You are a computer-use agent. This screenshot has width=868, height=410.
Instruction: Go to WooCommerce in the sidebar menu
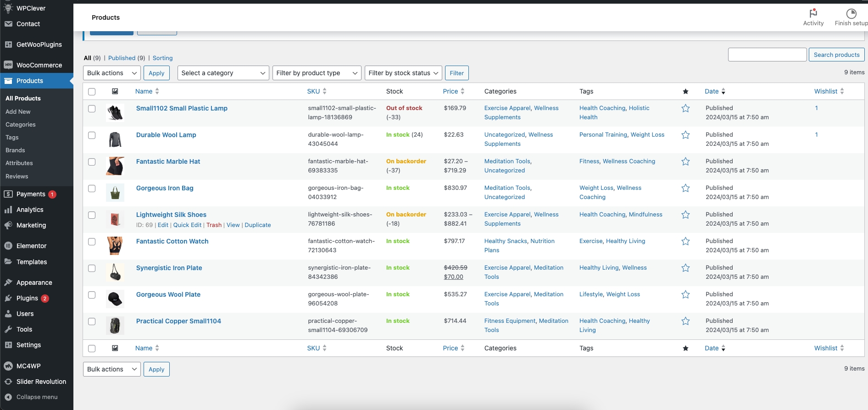39,65
